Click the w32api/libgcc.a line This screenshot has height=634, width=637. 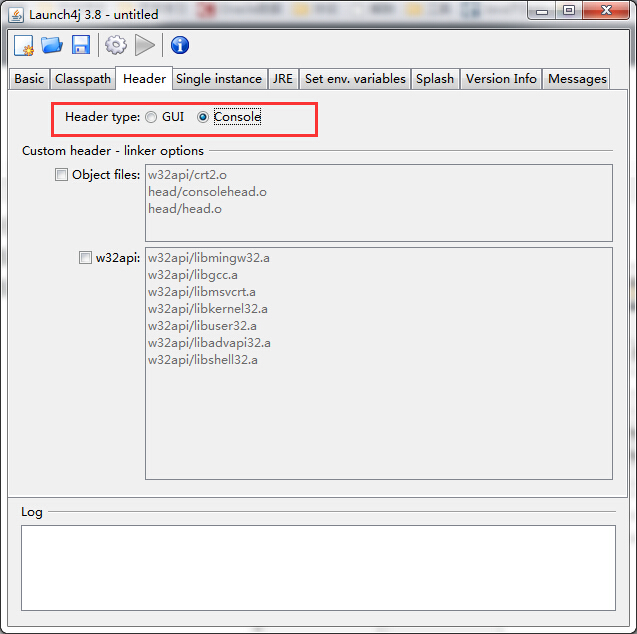(193, 275)
